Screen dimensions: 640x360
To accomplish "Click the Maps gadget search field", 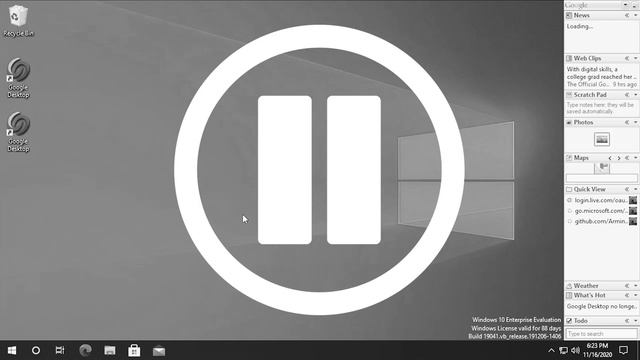I will click(602, 178).
